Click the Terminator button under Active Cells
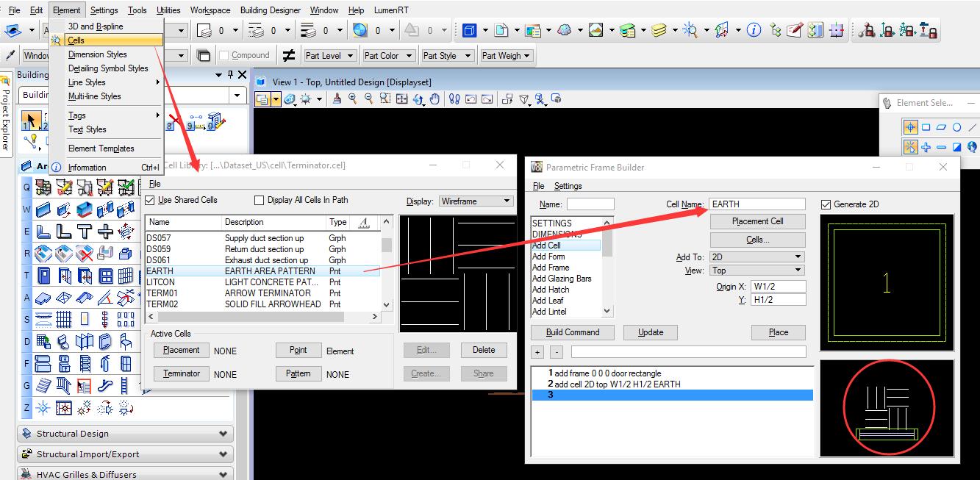Screen dimensions: 980x480 pyautogui.click(x=182, y=373)
